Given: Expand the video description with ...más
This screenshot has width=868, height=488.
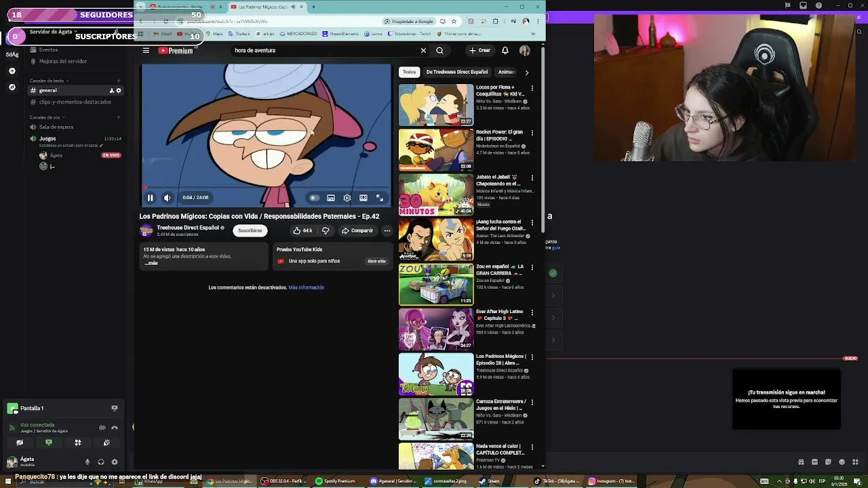Looking at the screenshot, I should pyautogui.click(x=151, y=263).
